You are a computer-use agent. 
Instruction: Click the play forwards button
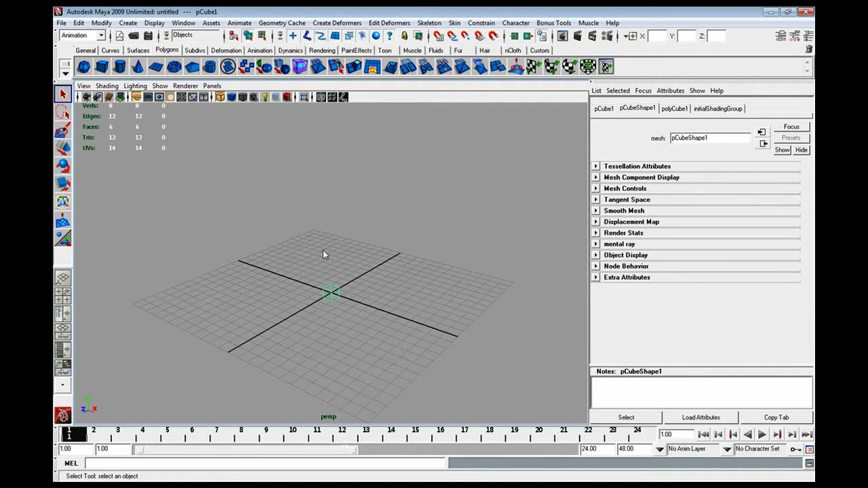762,434
